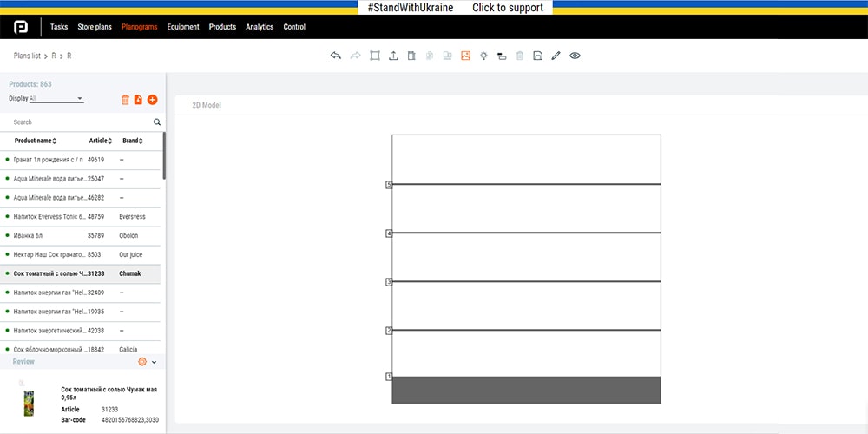868x434 pixels.
Task: Sort by Product name column
Action: [x=36, y=141]
